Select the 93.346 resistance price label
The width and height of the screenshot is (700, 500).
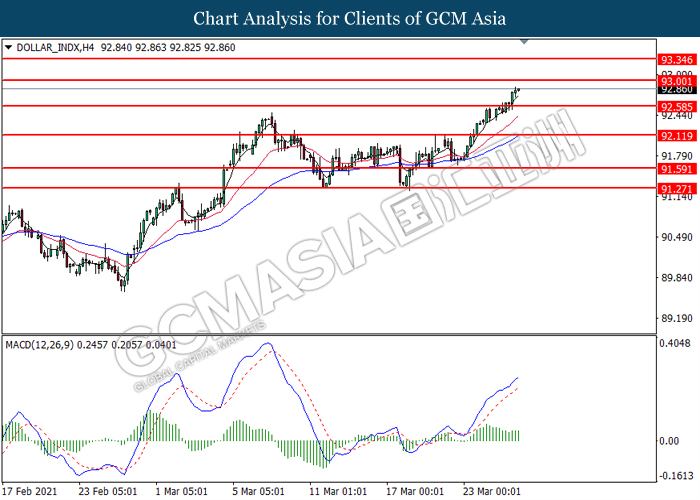coord(677,60)
